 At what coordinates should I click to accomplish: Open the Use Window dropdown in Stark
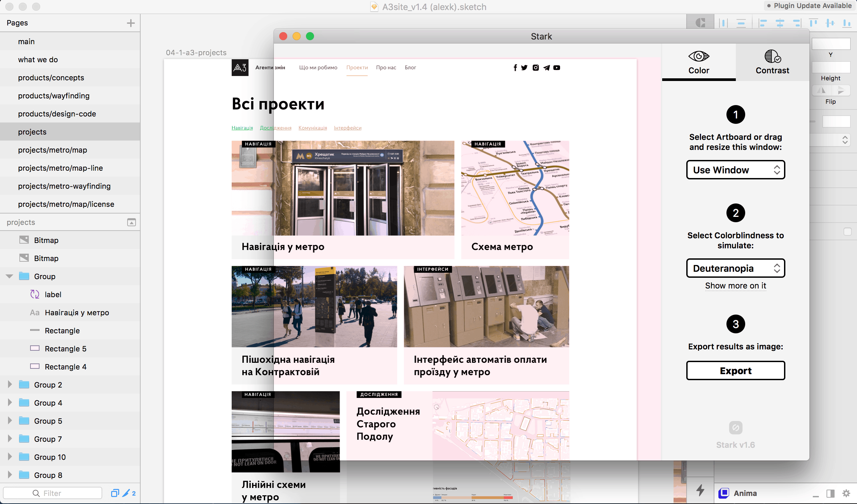tap(735, 170)
